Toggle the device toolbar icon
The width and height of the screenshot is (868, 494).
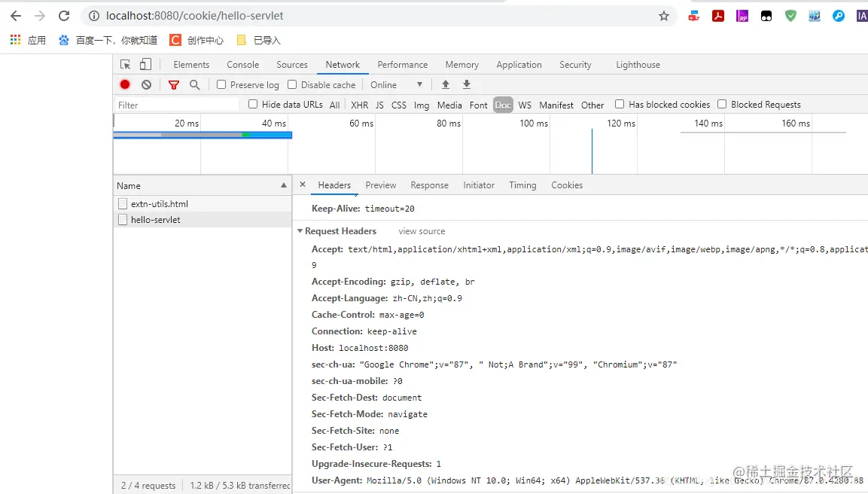click(x=145, y=64)
